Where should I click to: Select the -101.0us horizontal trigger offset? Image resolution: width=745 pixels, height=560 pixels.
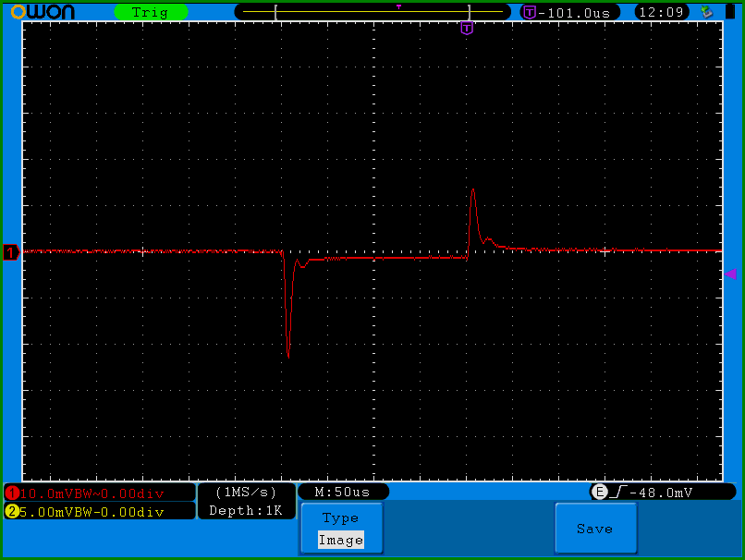tap(574, 13)
